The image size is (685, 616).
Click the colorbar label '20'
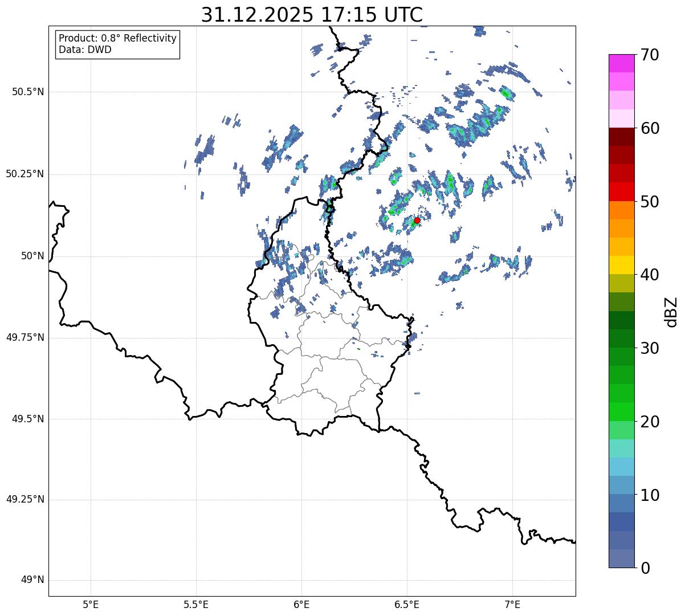(650, 422)
